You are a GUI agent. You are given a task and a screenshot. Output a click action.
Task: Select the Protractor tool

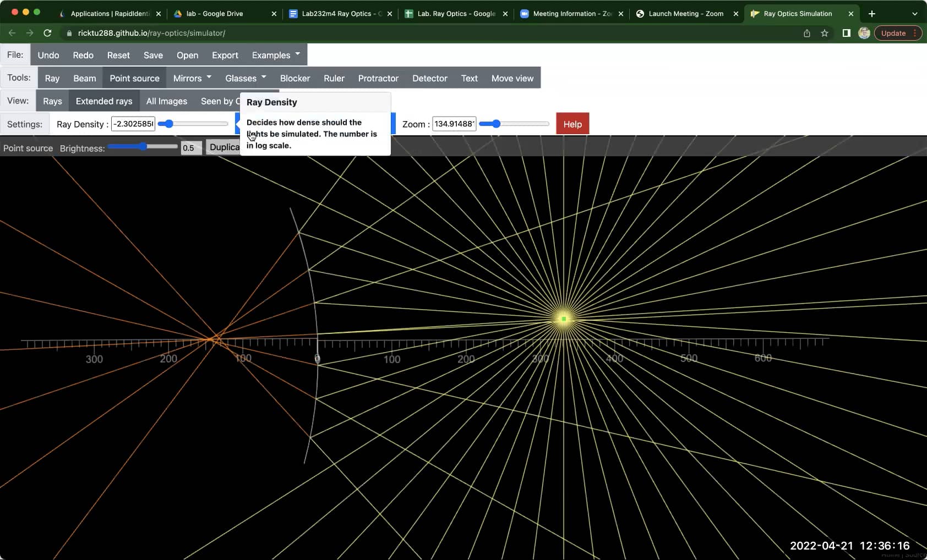point(378,78)
